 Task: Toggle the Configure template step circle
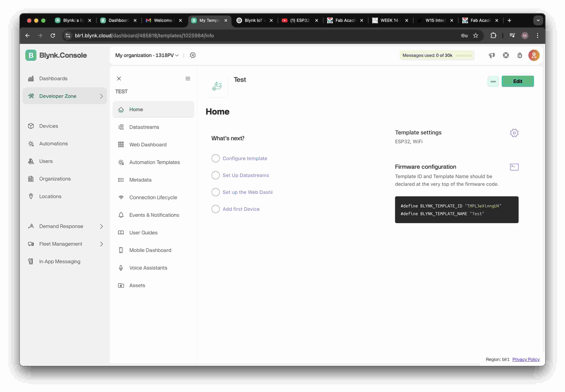click(216, 158)
